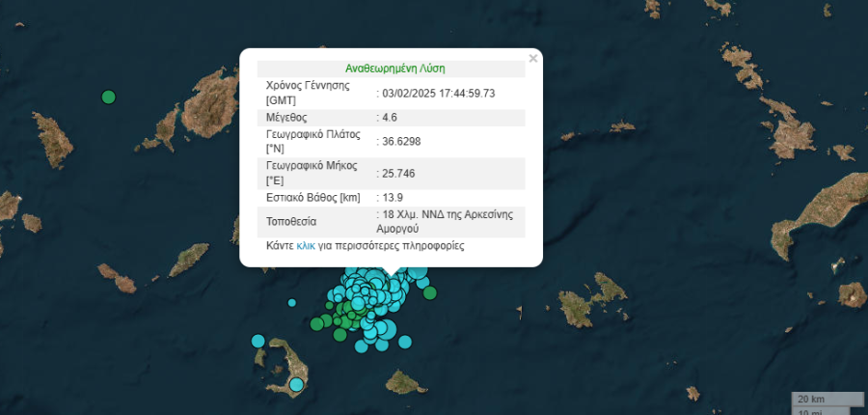Click the 'κλικ' link for more information

pyautogui.click(x=306, y=246)
